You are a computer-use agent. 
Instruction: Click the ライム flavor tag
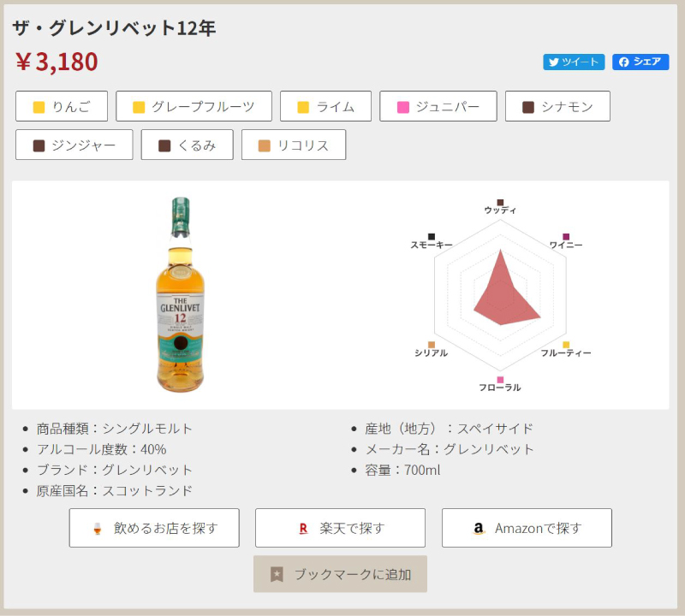point(325,106)
